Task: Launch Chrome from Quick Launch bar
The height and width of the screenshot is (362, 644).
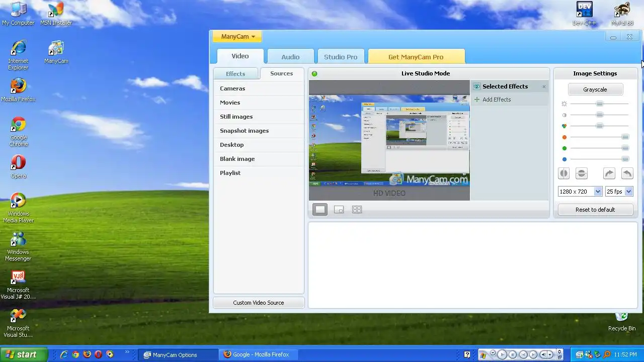Action: point(75,354)
